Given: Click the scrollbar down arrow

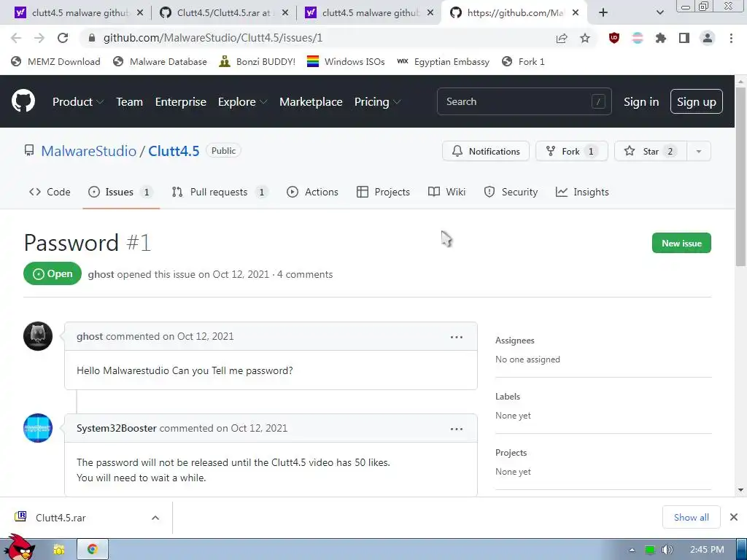Looking at the screenshot, I should click(740, 490).
